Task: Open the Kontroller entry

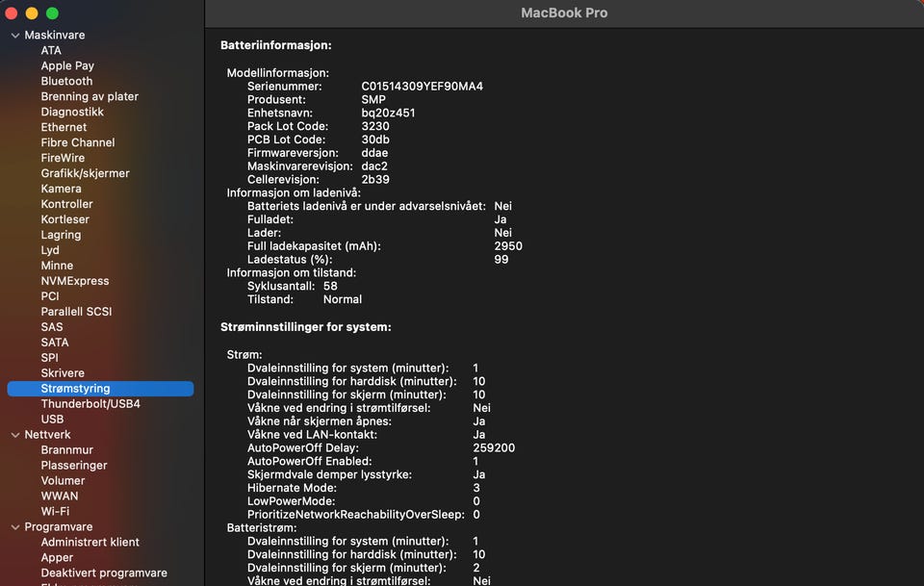Action: pyautogui.click(x=66, y=204)
